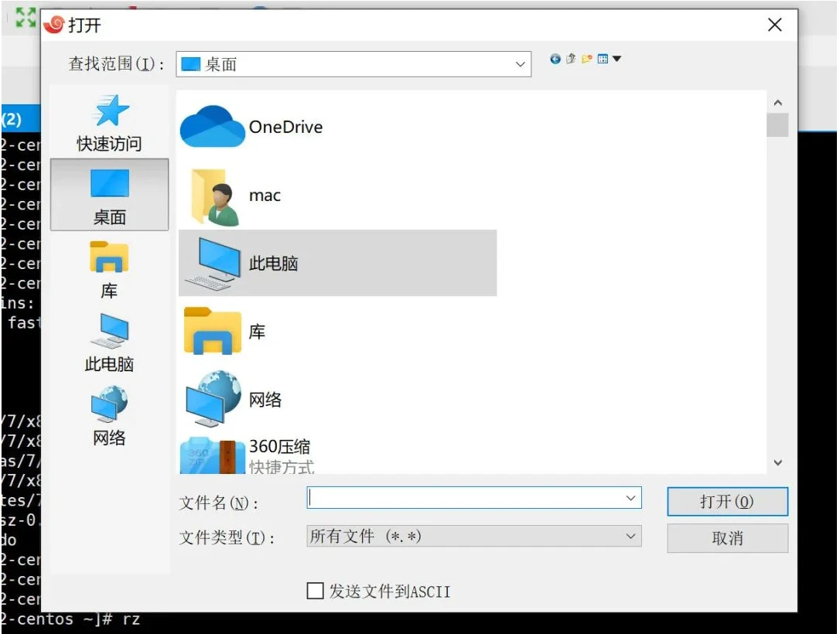
Task: Click the file list scroll down arrow
Action: click(x=777, y=462)
